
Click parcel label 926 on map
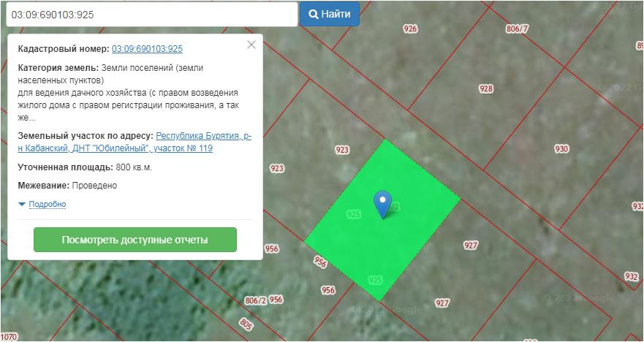pyautogui.click(x=410, y=28)
